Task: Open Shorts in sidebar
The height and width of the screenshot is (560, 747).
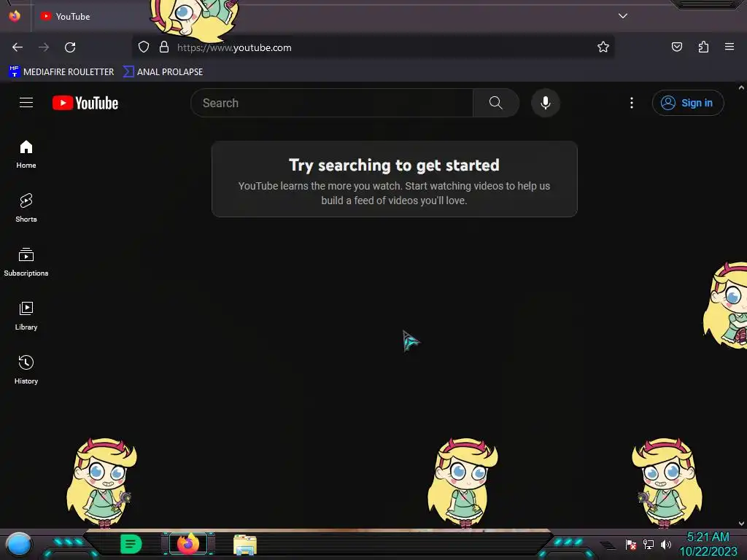Action: 26,208
